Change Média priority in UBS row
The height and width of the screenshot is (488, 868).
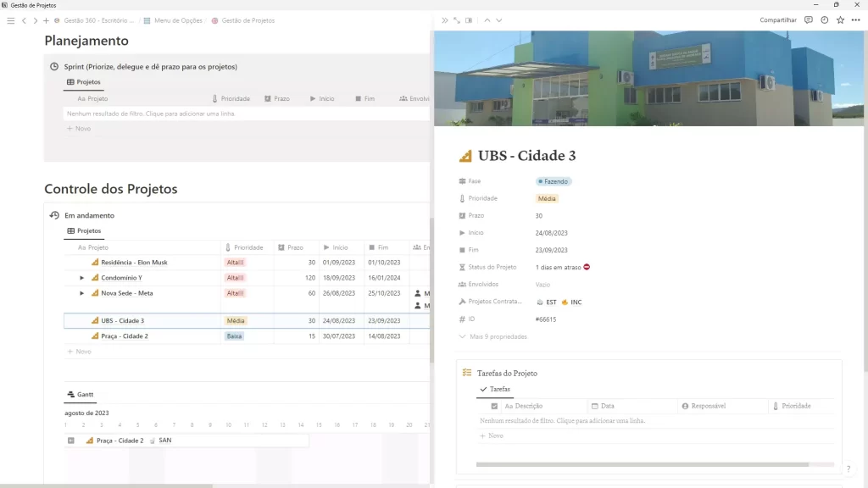(236, 320)
